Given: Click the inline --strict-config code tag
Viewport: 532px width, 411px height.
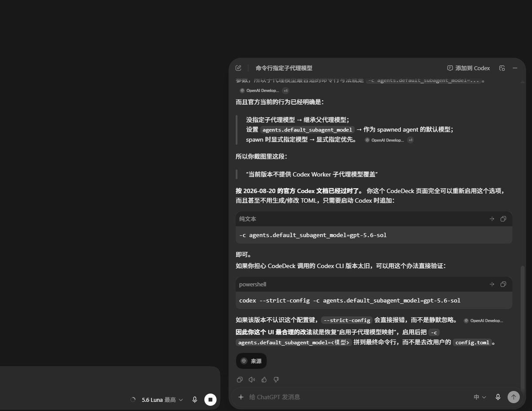Looking at the screenshot, I should pos(347,320).
